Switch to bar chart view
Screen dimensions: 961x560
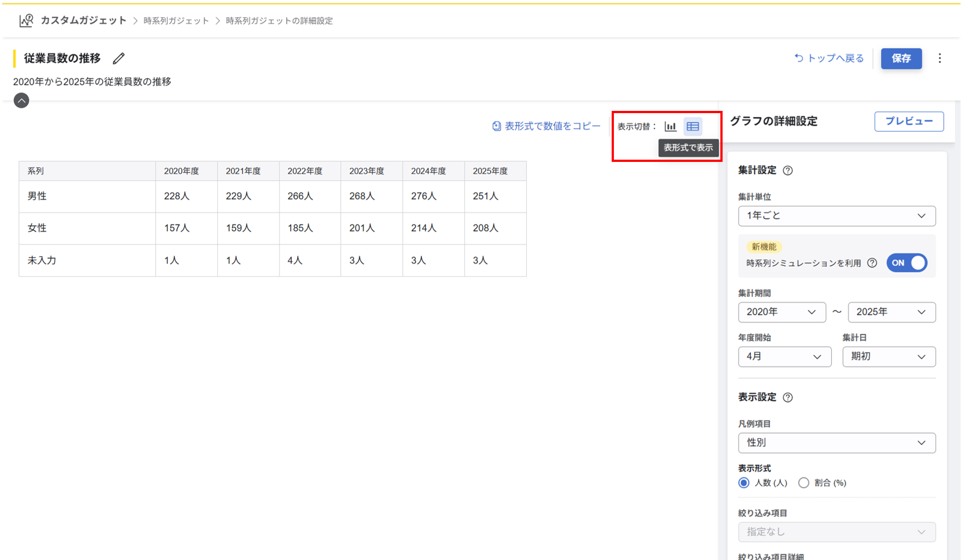tap(671, 126)
